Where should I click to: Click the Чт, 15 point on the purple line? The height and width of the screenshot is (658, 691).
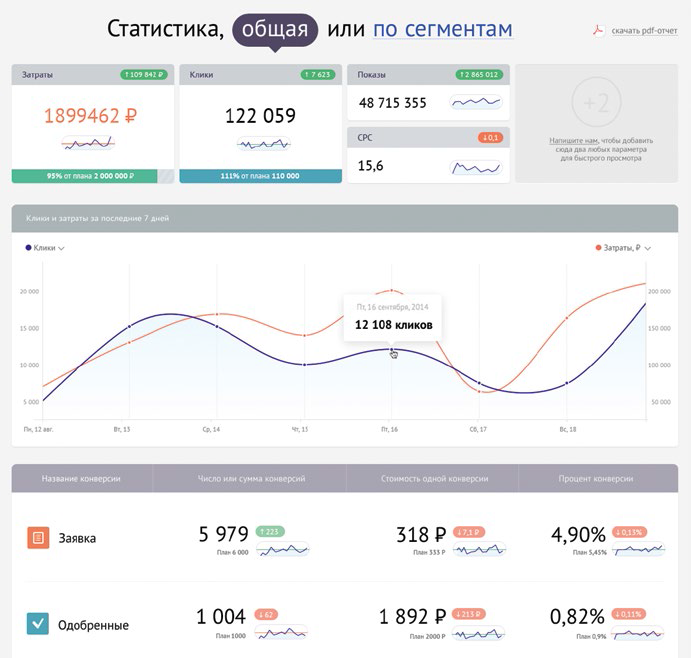[305, 364]
